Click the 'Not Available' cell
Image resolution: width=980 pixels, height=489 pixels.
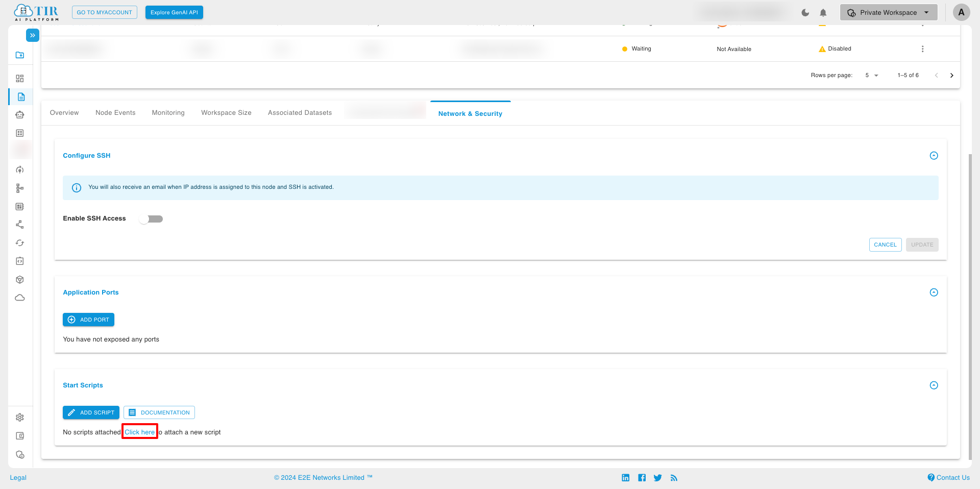(734, 50)
